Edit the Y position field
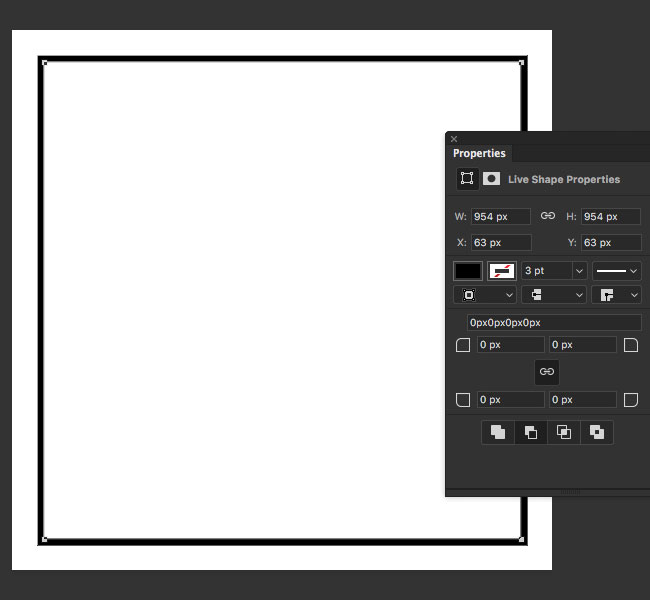The height and width of the screenshot is (600, 650). [611, 243]
